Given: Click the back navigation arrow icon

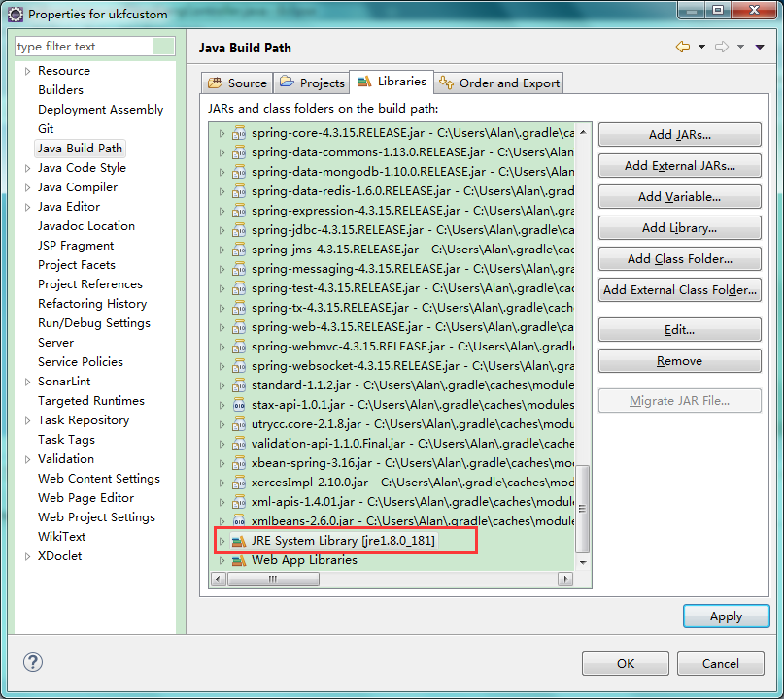Looking at the screenshot, I should (x=683, y=47).
